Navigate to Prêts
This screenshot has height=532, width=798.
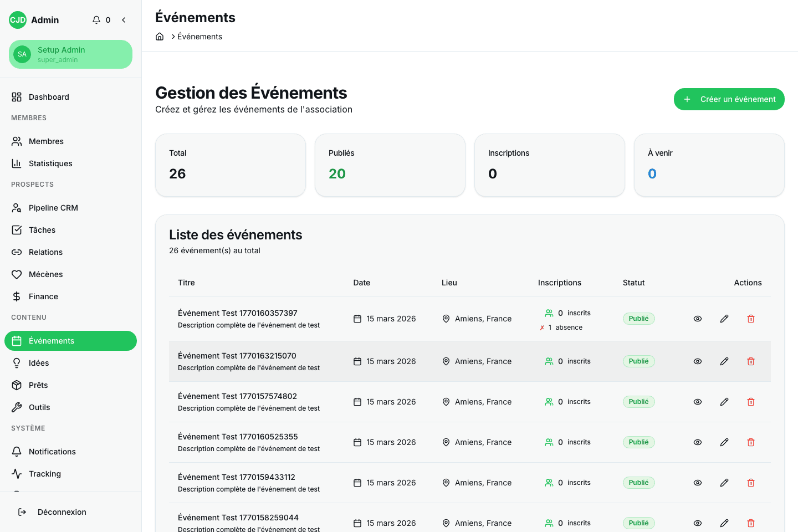70,385
